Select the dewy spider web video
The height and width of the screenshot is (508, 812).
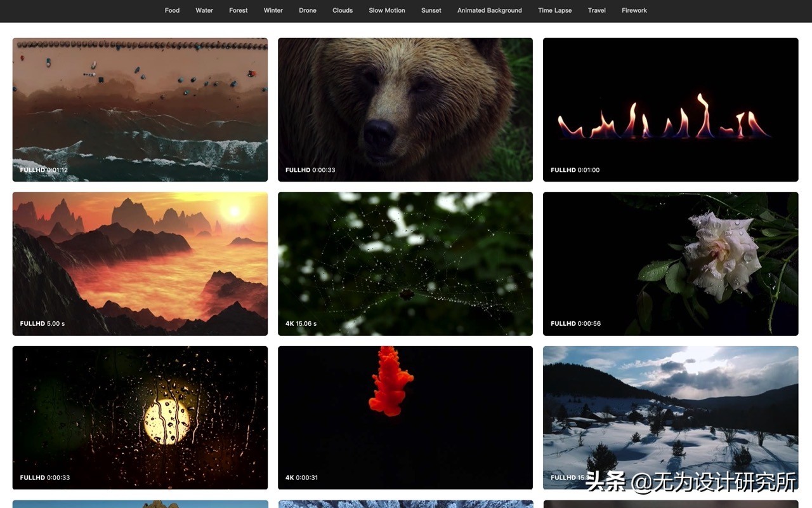405,264
